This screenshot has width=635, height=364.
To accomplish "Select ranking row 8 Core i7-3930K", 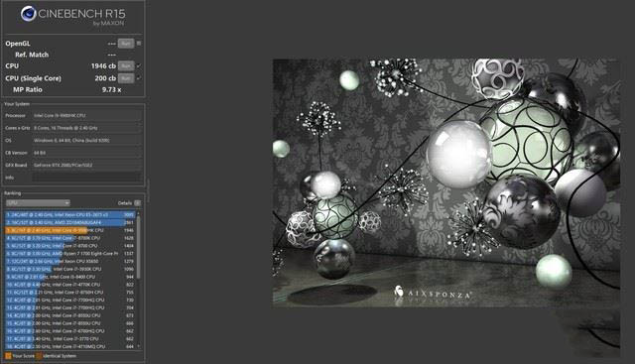I will pyautogui.click(x=70, y=269).
